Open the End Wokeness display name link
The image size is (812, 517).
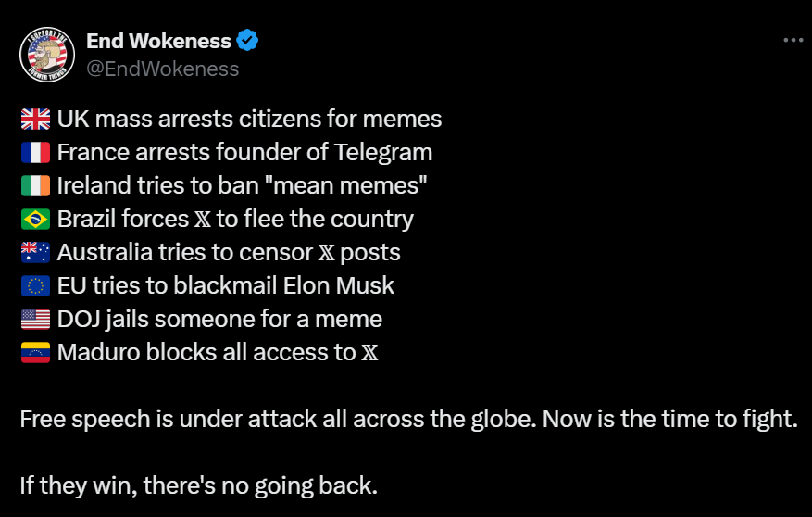(158, 41)
